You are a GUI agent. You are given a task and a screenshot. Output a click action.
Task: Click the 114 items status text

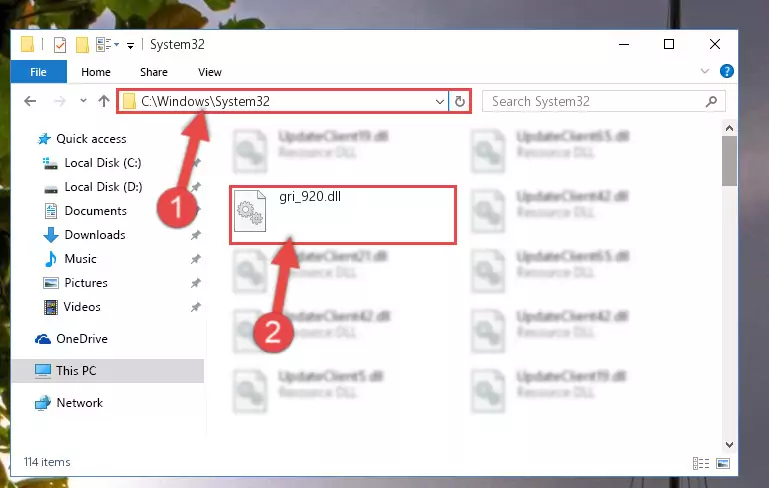pyautogui.click(x=47, y=462)
